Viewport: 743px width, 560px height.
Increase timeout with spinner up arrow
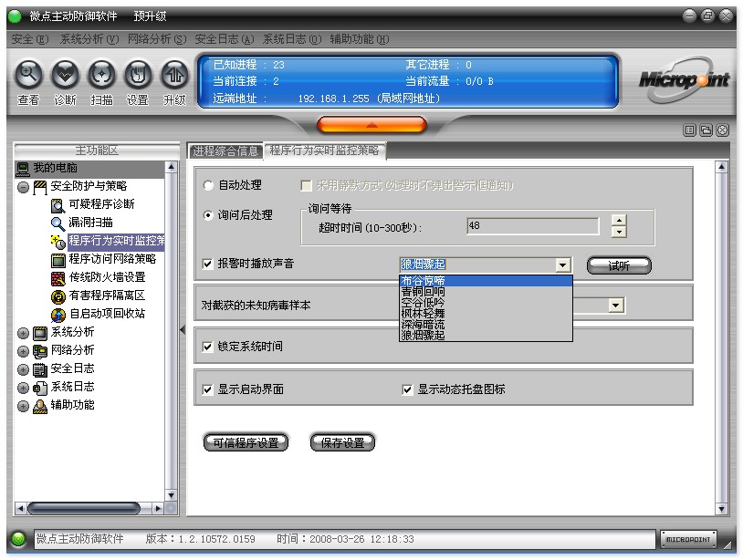(618, 221)
